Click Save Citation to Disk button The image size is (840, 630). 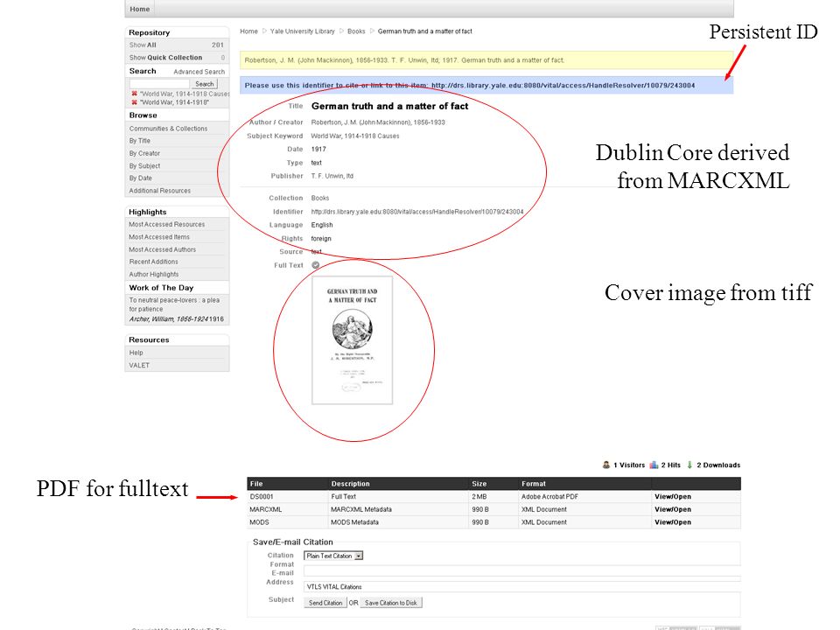tap(391, 603)
